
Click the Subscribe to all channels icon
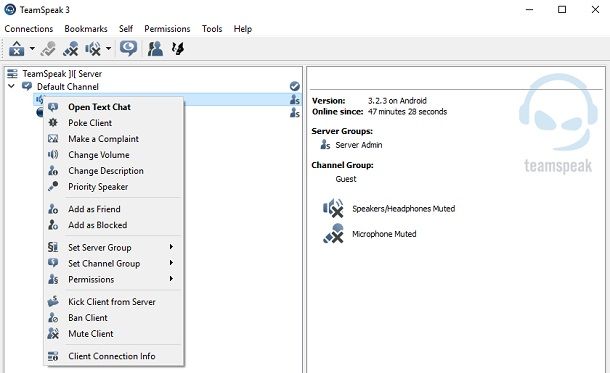tap(128, 49)
